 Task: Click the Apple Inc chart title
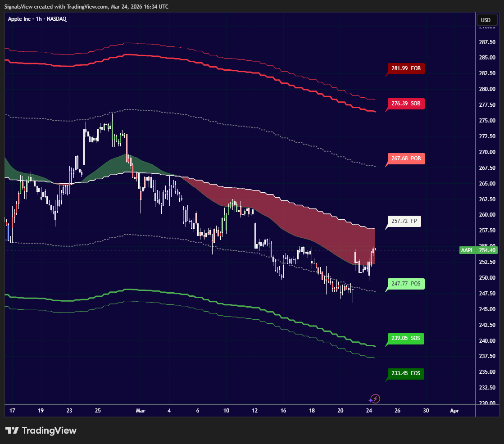(x=37, y=19)
